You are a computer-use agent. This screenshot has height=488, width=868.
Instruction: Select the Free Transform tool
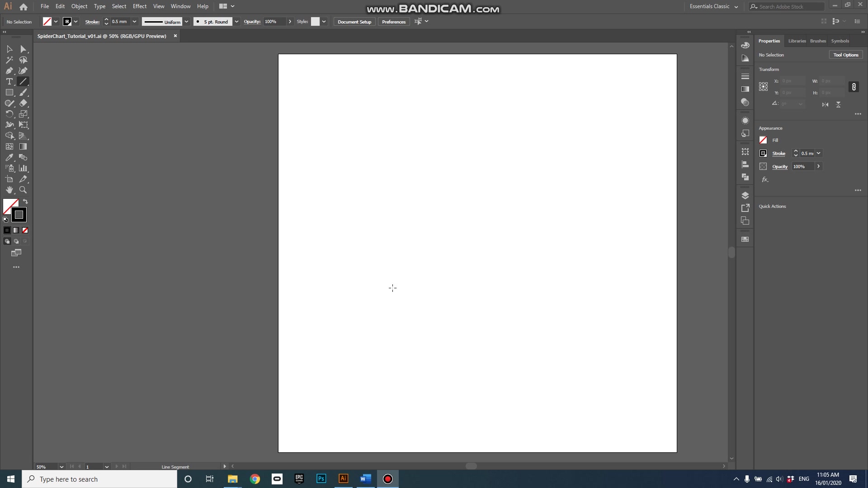23,125
